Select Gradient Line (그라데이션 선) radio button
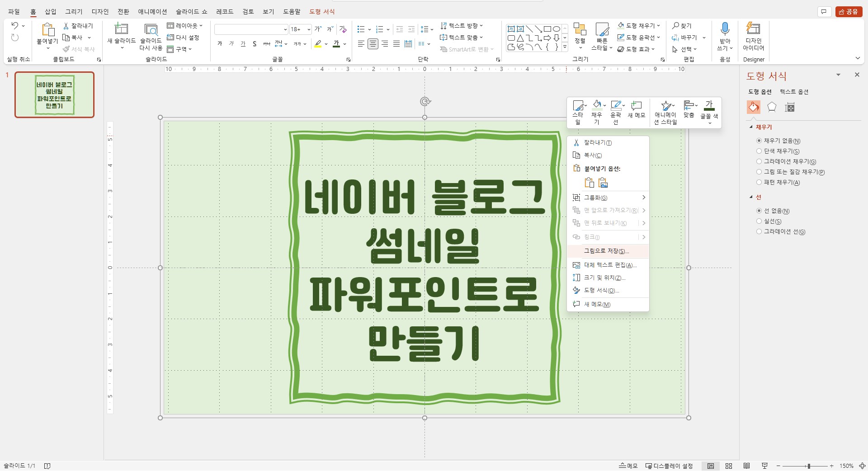 point(759,231)
